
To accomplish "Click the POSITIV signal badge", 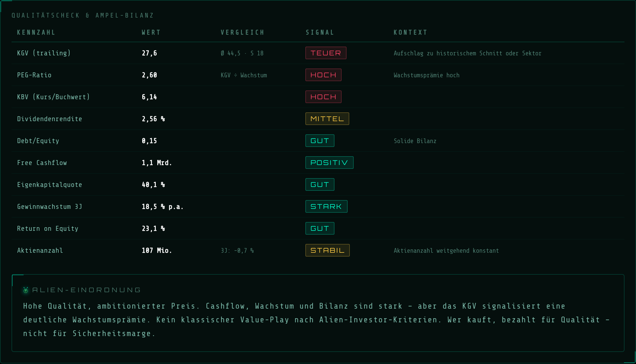I will pyautogui.click(x=330, y=163).
